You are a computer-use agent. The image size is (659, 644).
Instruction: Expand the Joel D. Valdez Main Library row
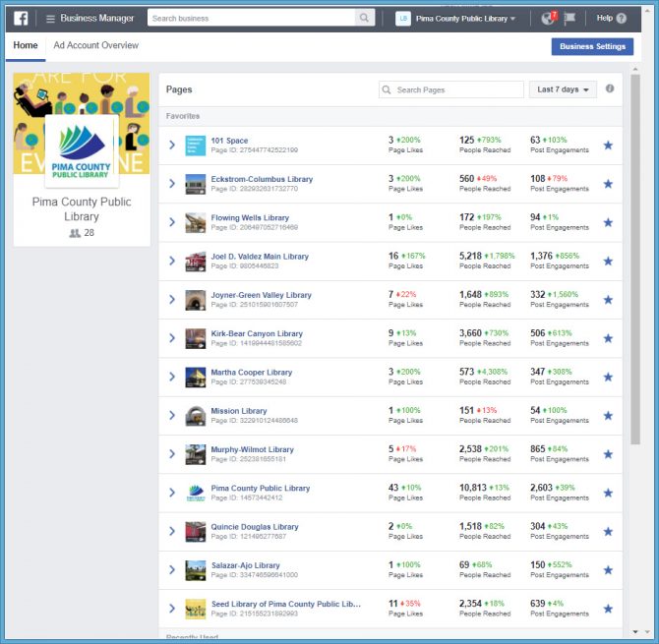(x=172, y=261)
